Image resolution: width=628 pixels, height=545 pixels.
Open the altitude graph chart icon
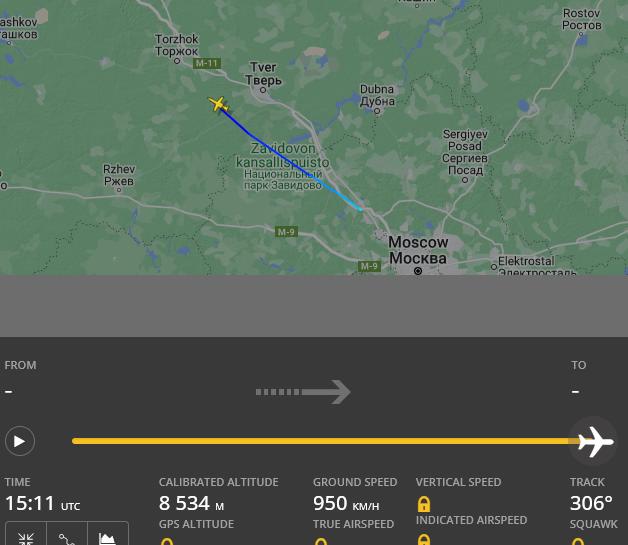tap(107, 538)
